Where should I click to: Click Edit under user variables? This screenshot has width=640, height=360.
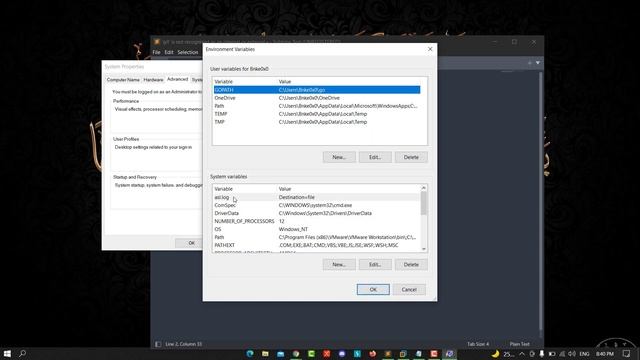(375, 157)
